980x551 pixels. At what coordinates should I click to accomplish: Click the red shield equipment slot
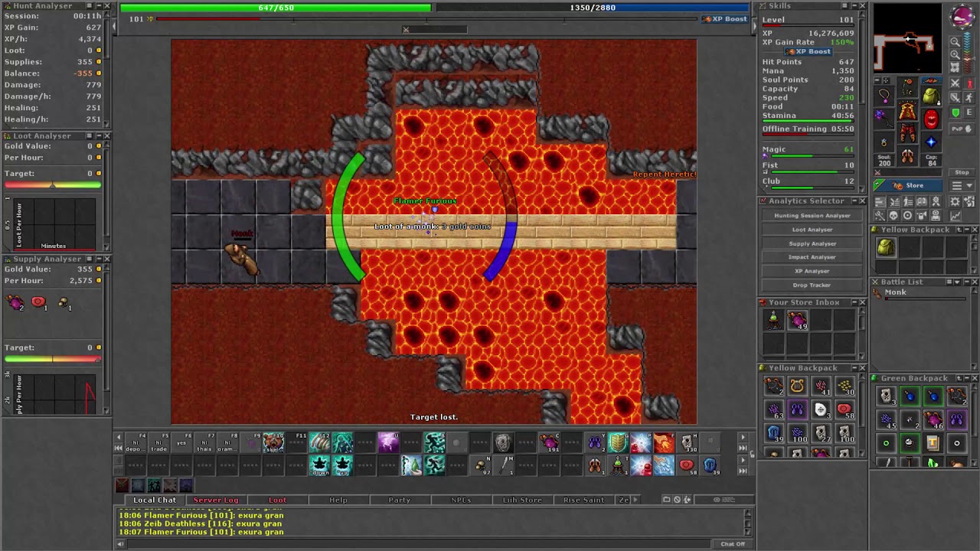931,119
